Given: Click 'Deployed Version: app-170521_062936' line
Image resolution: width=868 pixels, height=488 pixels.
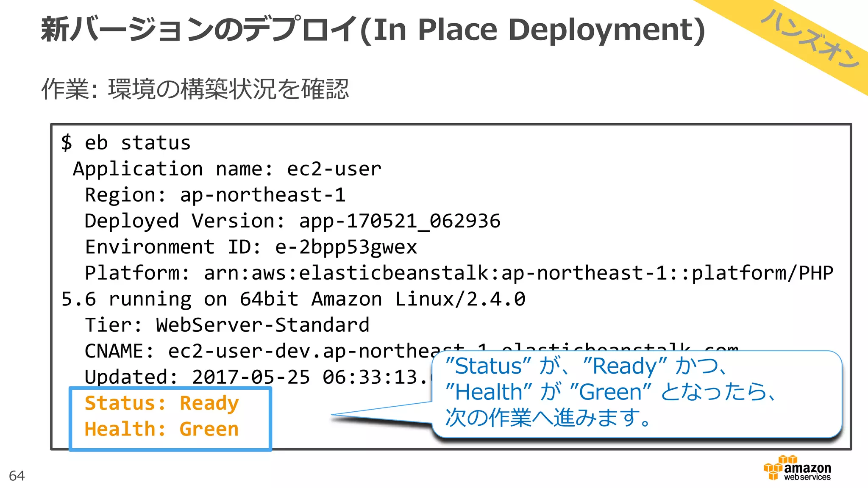Looking at the screenshot, I should click(x=292, y=221).
